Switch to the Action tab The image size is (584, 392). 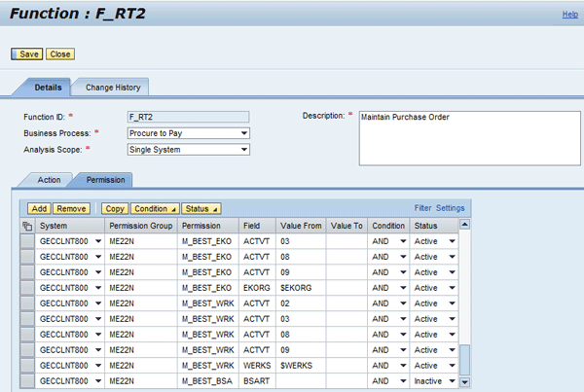[x=49, y=180]
